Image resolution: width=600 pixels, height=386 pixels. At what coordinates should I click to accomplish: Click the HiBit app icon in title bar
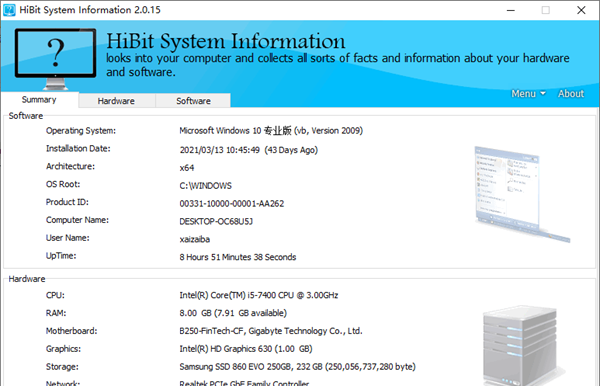click(9, 10)
